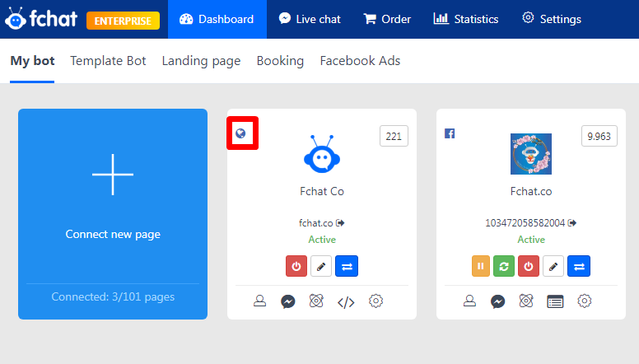The height and width of the screenshot is (364, 639).
Task: Click the Fchat Co robot avatar
Action: pos(322,155)
